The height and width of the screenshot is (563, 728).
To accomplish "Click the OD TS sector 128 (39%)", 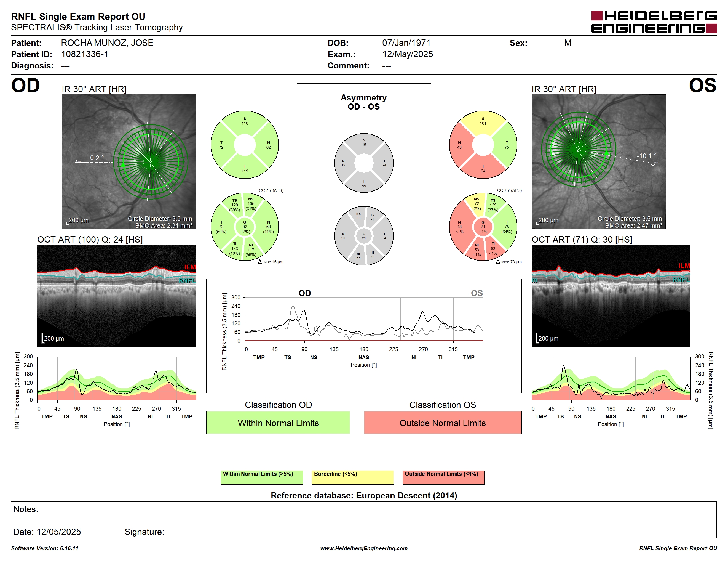I will click(x=235, y=205).
